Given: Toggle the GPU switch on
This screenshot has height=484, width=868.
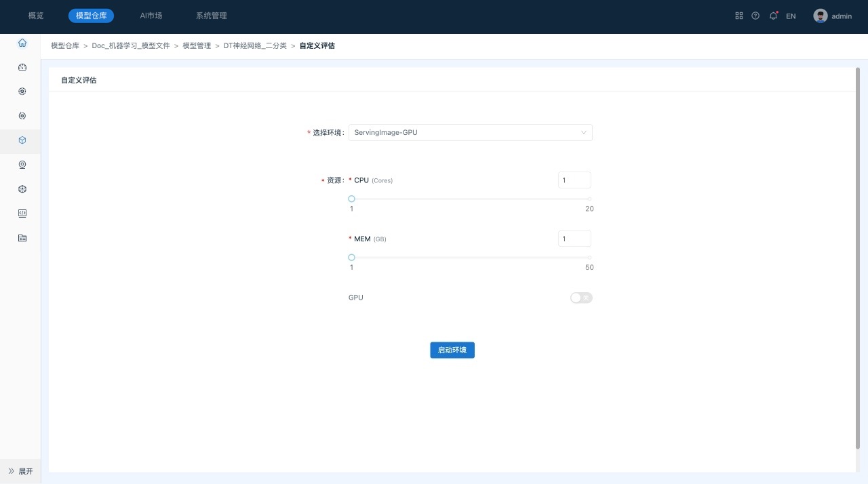Looking at the screenshot, I should [x=581, y=298].
